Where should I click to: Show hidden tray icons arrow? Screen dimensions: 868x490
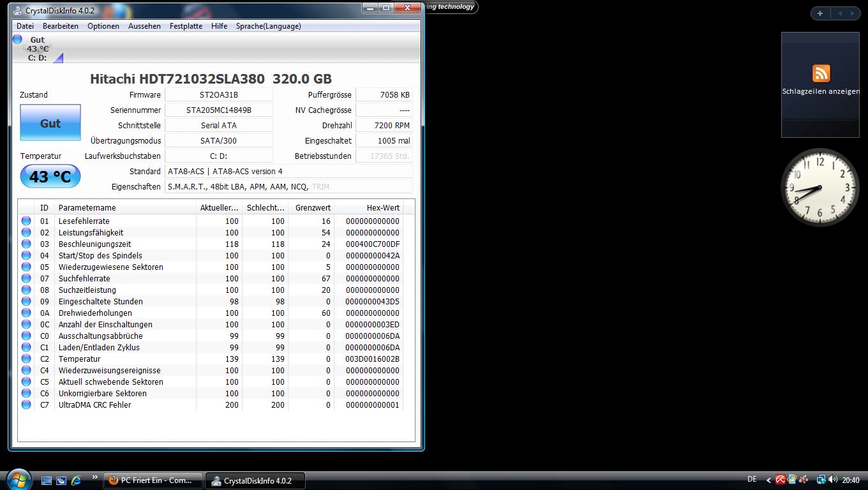point(768,480)
